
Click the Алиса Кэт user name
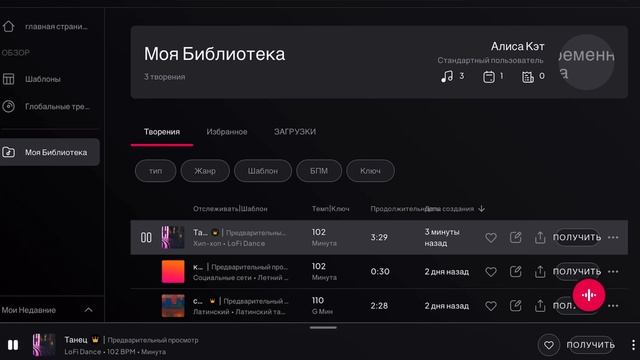point(518,47)
